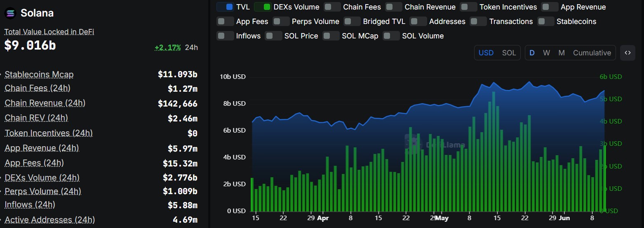Click the May label on chart axis

[x=442, y=218]
